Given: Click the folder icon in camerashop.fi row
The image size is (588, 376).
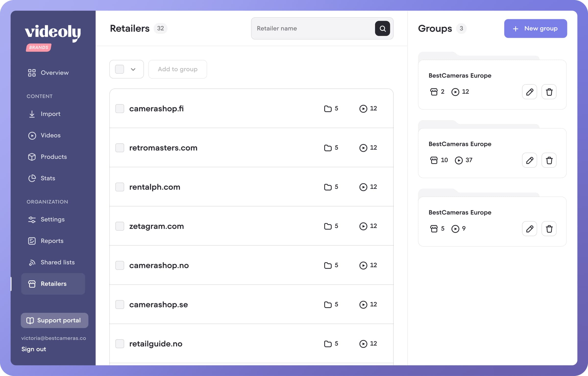Looking at the screenshot, I should [328, 108].
